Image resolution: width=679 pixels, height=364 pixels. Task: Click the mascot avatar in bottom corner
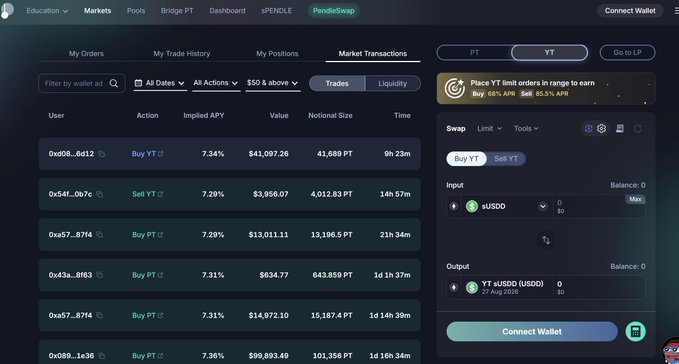click(x=671, y=351)
